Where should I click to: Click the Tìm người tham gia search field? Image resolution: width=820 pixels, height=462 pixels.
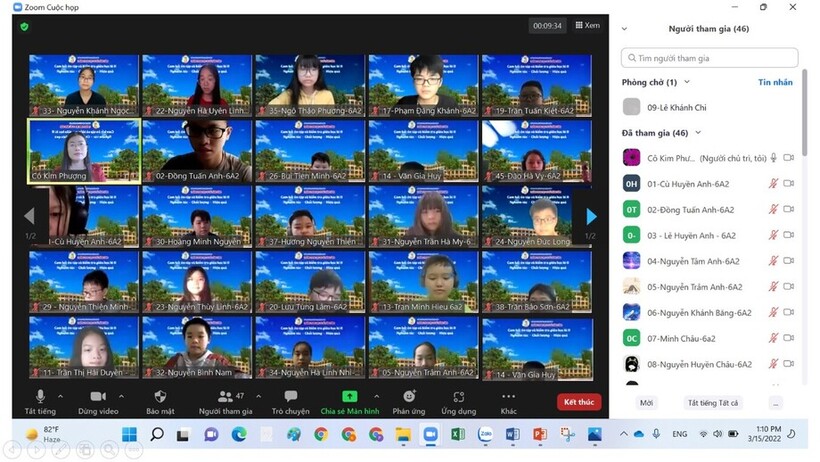pos(710,58)
